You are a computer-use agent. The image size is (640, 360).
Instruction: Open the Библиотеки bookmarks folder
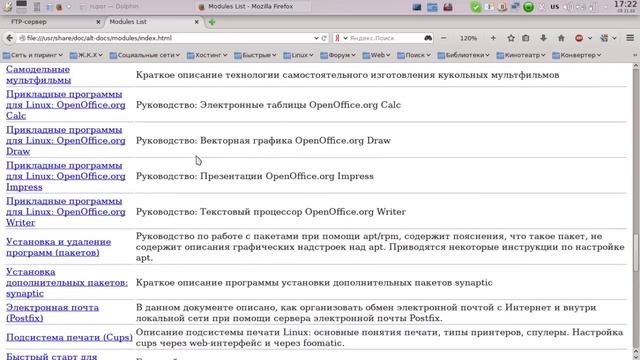coord(464,55)
